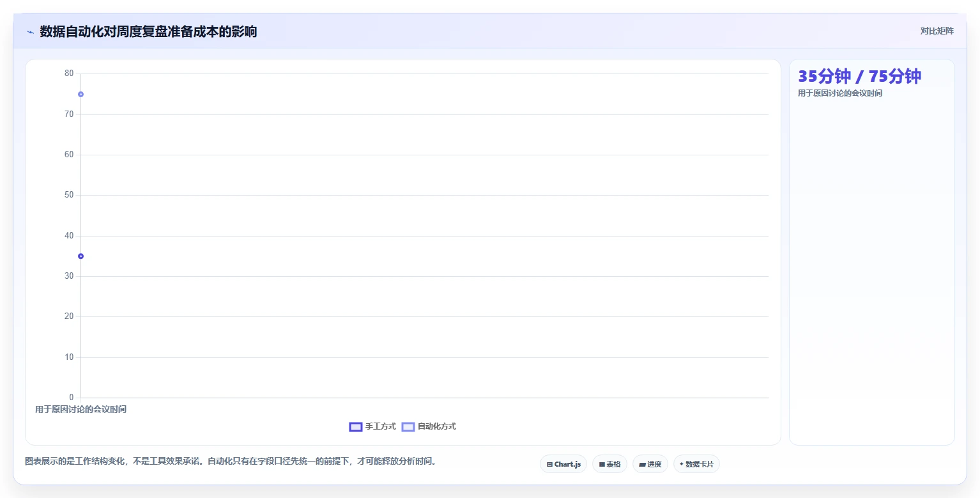
Task: Click the 自动化方式 legend color box
Action: point(408,426)
